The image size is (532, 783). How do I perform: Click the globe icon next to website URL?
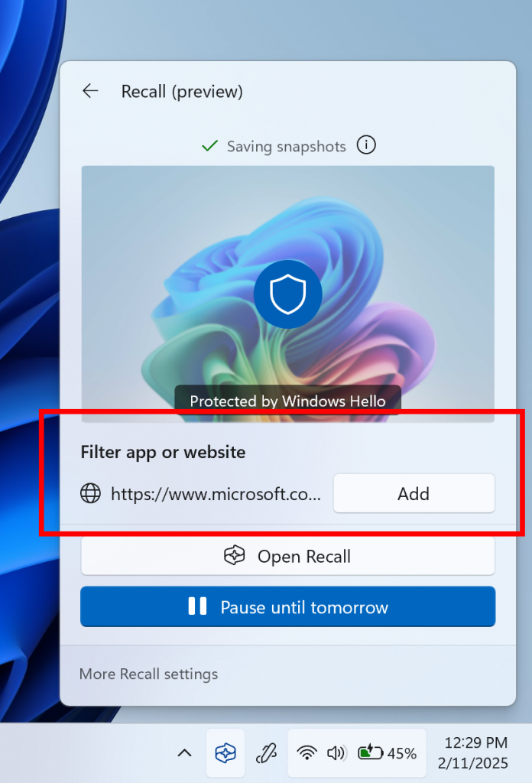91,493
